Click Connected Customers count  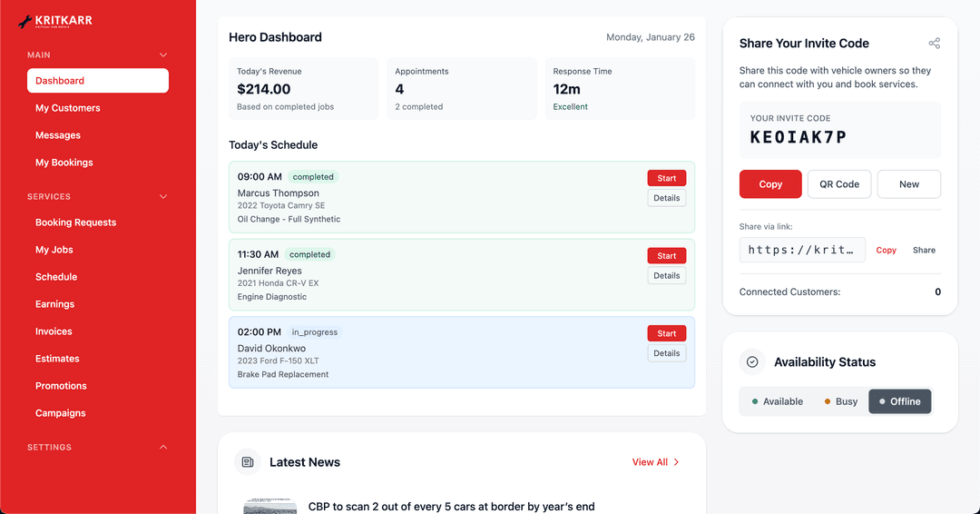click(x=937, y=292)
